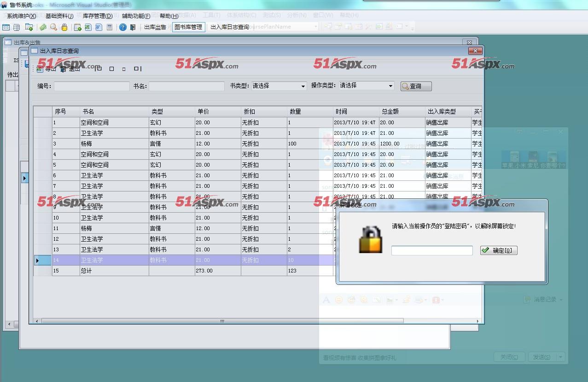
Task: Click the 时间 column header
Action: pos(356,112)
